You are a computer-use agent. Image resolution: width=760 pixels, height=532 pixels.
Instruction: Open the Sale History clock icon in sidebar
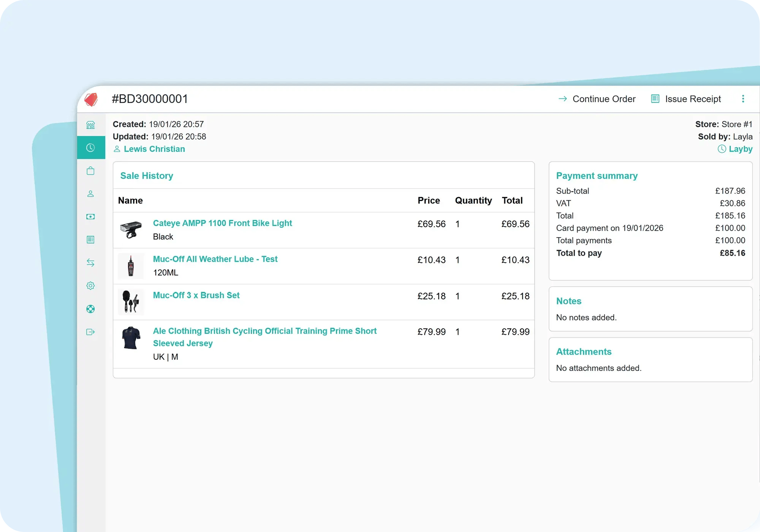click(x=91, y=147)
